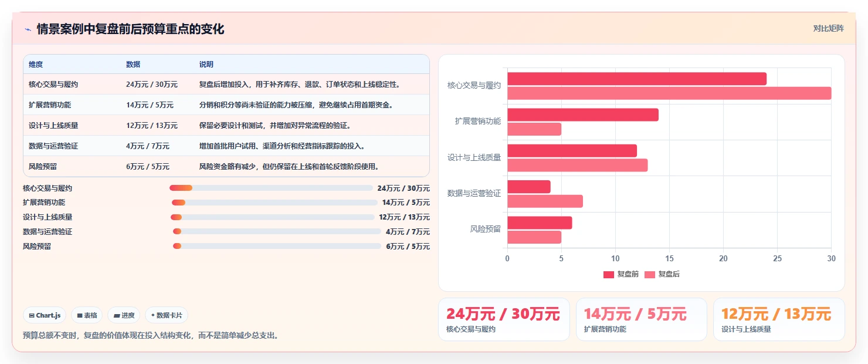Viewport: 868px width, 364px height.
Task: Click the description starting 分销和积分等尚未验证
Action: pos(296,105)
